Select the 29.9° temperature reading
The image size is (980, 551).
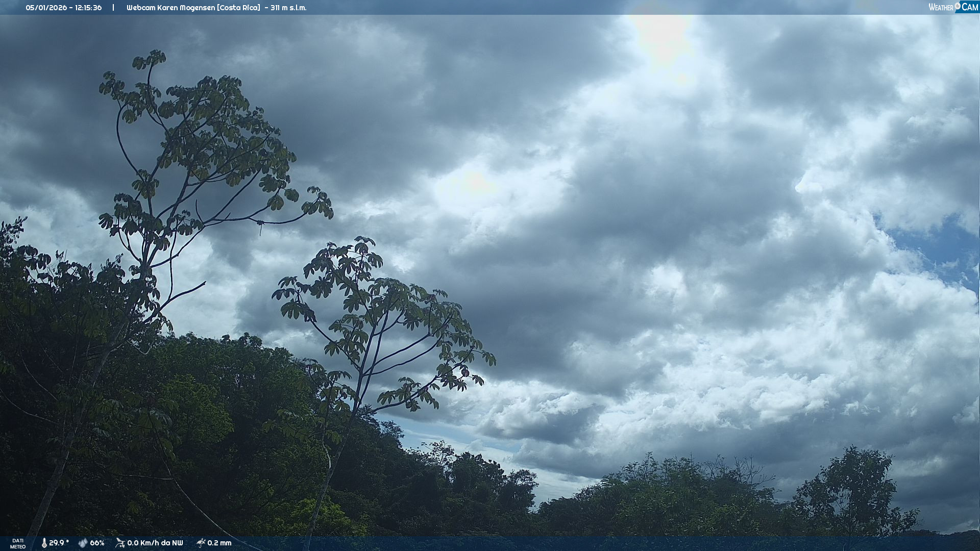click(x=59, y=543)
